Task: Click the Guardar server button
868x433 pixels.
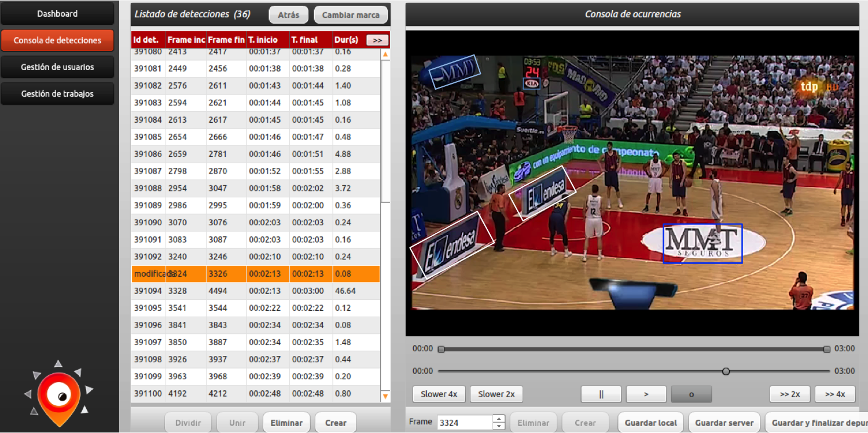Action: pos(724,423)
